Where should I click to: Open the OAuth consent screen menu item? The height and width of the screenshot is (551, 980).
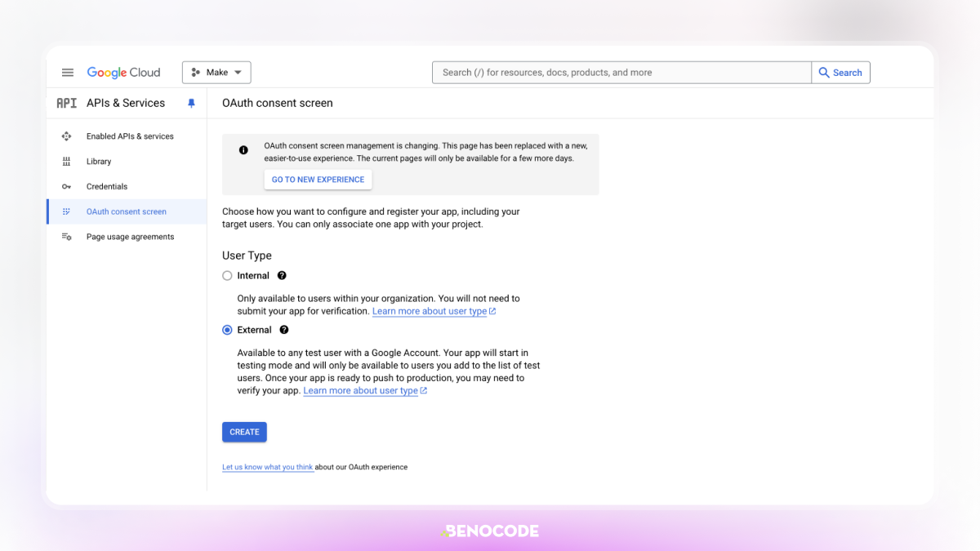click(127, 211)
